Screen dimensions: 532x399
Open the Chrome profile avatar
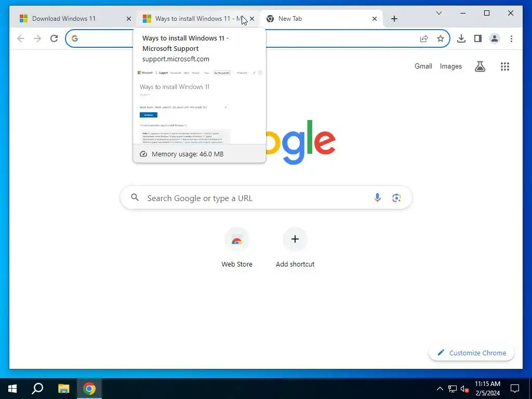pos(495,38)
